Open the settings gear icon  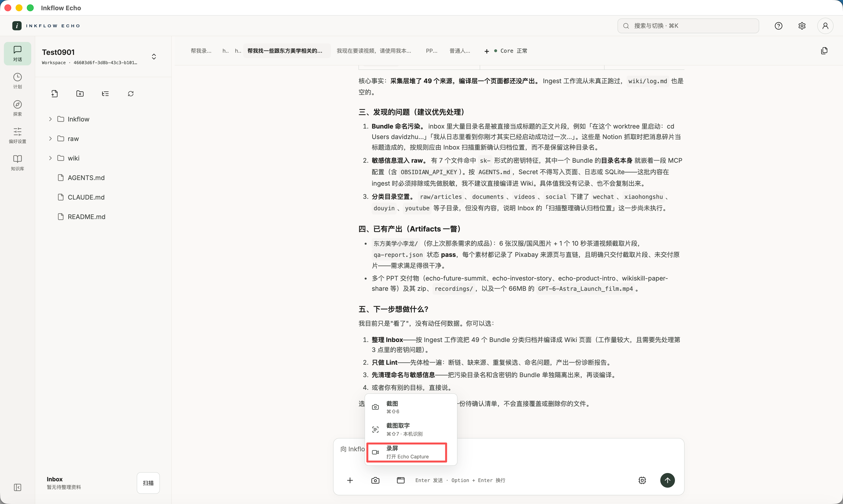pyautogui.click(x=802, y=26)
